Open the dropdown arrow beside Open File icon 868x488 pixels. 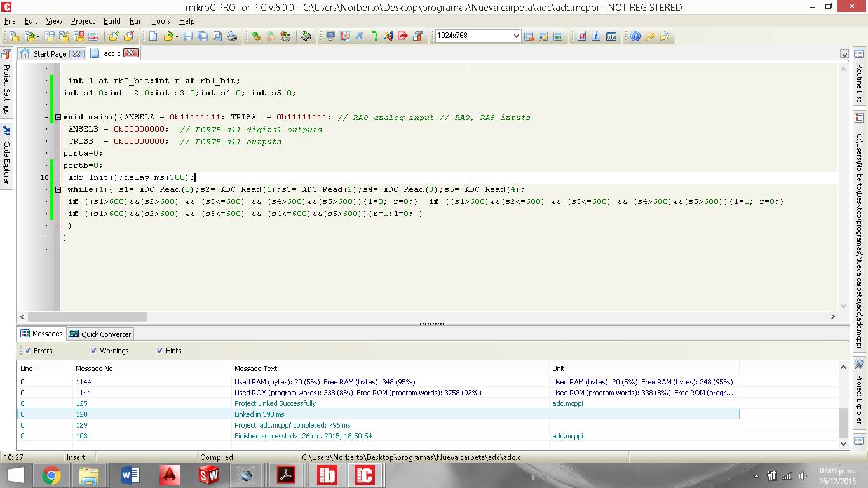pyautogui.click(x=178, y=36)
